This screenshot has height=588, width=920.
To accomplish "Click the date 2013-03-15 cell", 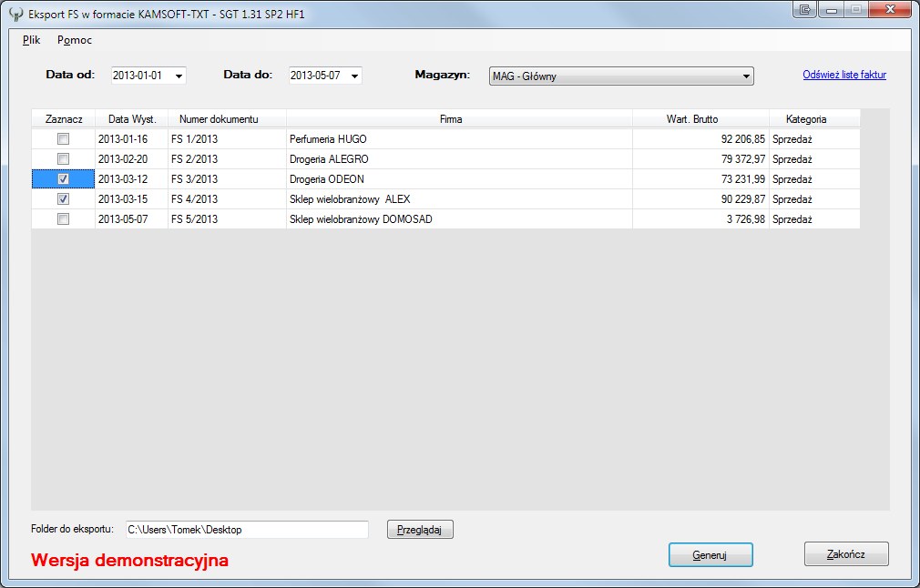I will (x=131, y=198).
